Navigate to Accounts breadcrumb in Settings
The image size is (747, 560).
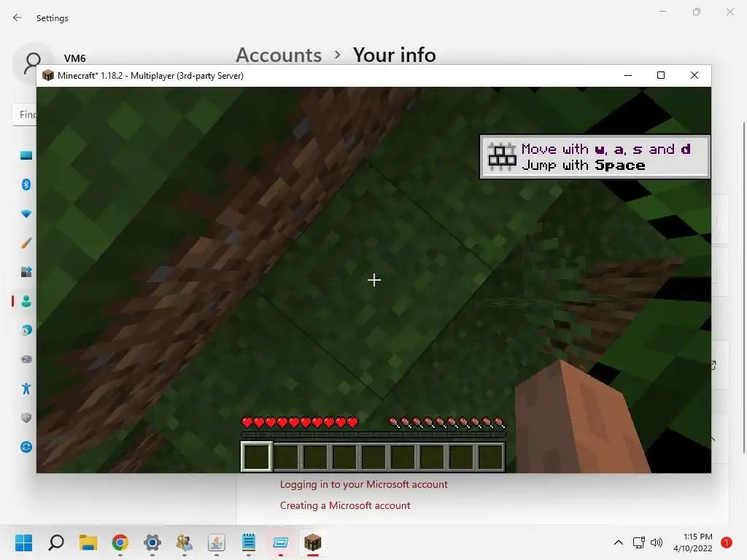tap(279, 55)
